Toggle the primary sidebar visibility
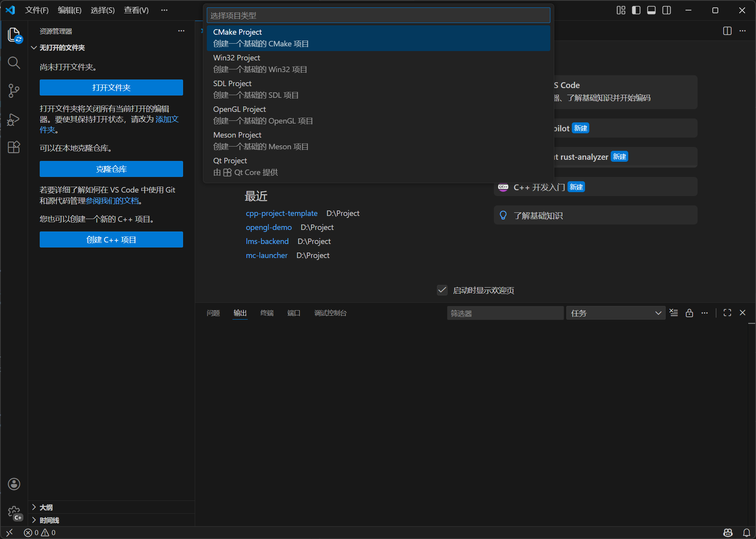The image size is (756, 539). tap(636, 10)
